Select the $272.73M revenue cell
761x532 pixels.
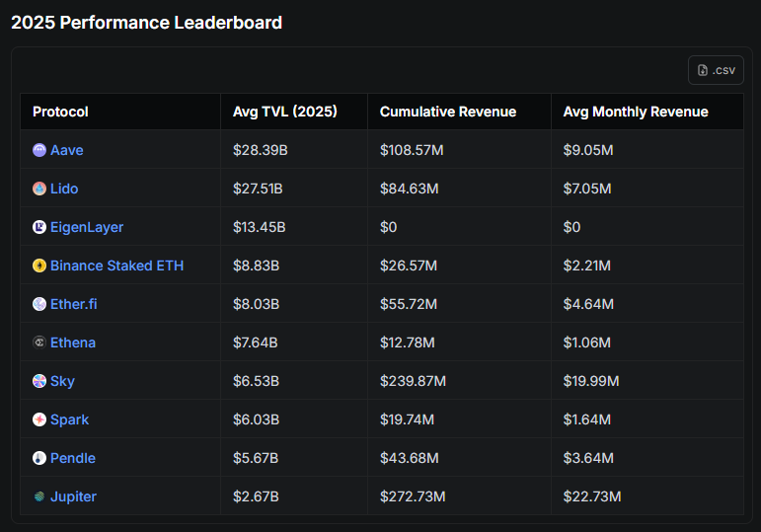(x=459, y=496)
